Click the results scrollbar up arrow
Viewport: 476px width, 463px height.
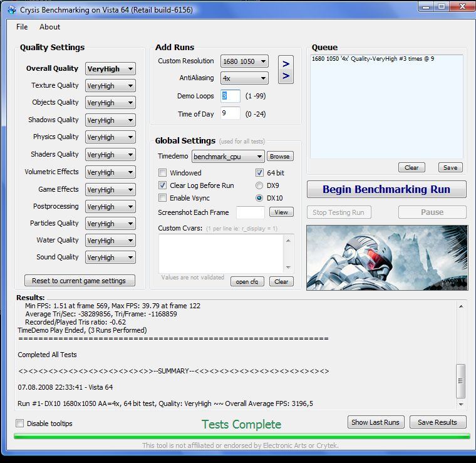(x=461, y=306)
